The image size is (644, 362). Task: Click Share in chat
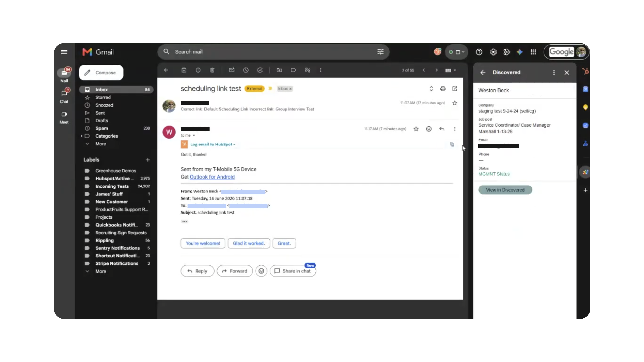pyautogui.click(x=293, y=271)
